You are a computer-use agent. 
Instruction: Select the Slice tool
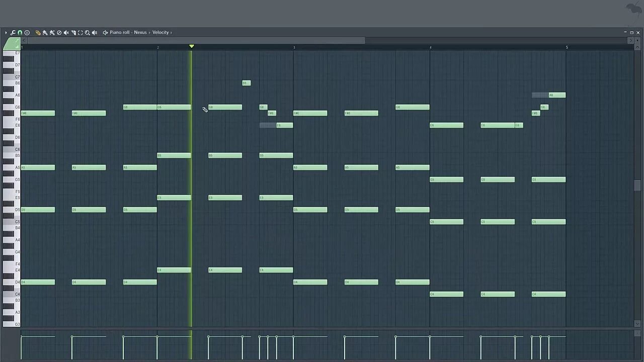point(73,33)
